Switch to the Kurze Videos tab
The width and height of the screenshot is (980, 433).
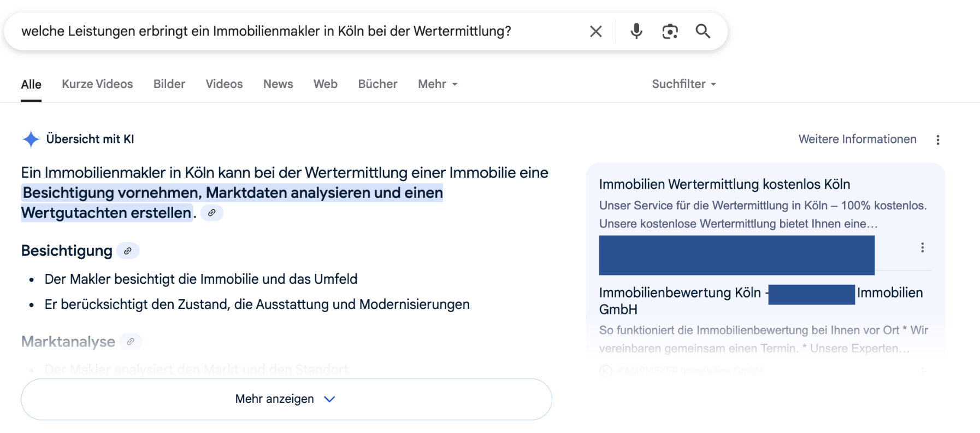point(97,84)
